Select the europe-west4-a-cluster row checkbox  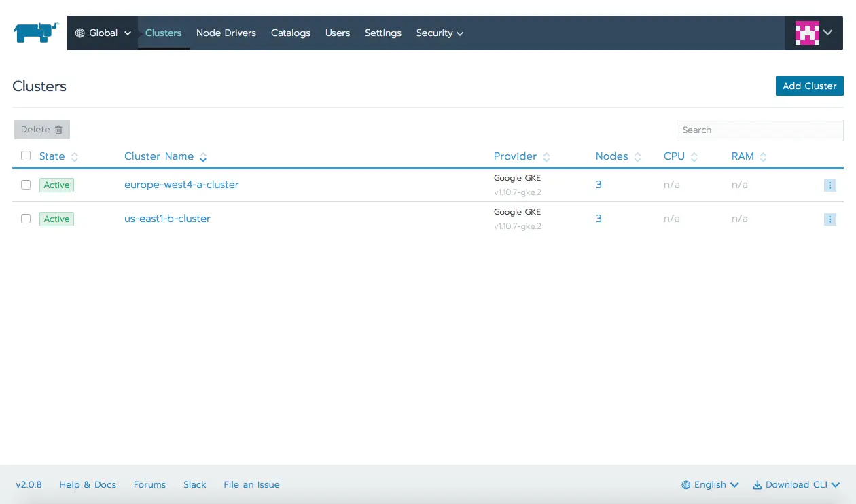(x=26, y=185)
